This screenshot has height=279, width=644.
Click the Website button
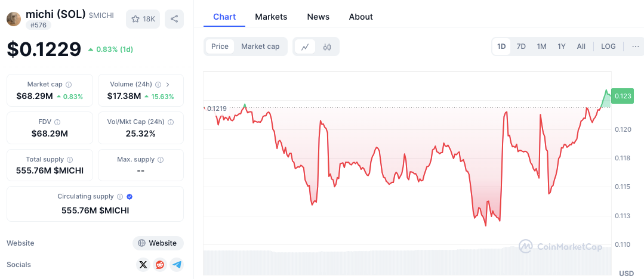[158, 243]
